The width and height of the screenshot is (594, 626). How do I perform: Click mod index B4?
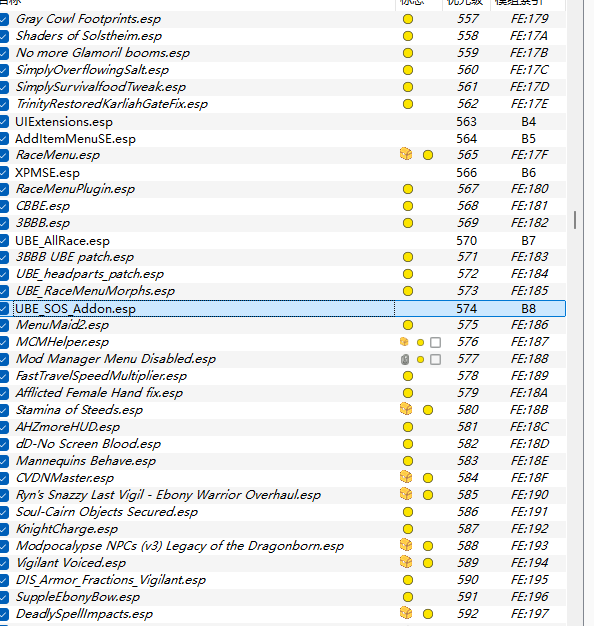tap(529, 121)
